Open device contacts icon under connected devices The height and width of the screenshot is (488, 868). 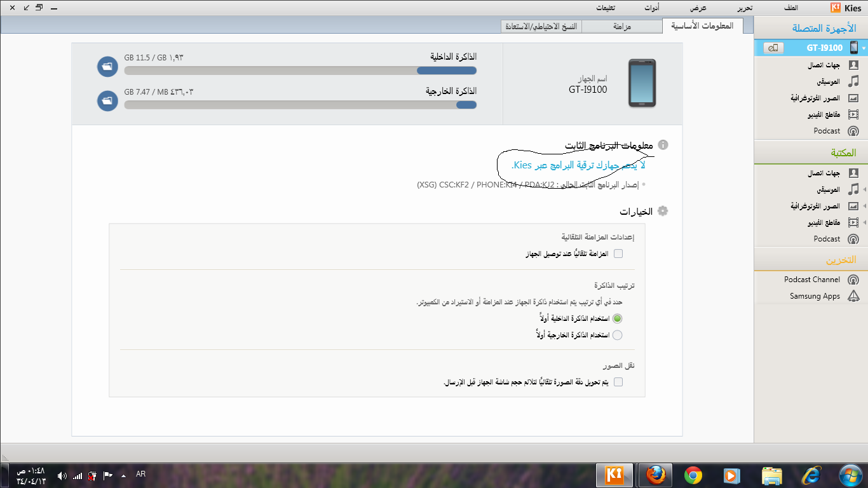pos(853,65)
